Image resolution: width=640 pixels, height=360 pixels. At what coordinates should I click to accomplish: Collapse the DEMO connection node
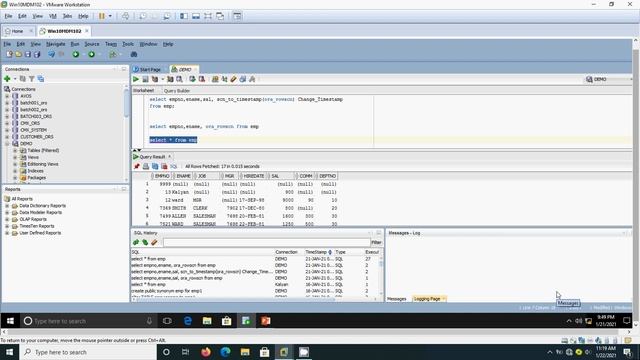(x=7, y=144)
